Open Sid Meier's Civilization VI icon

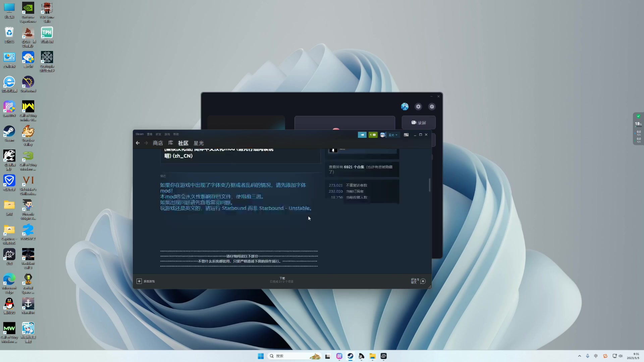(28, 185)
